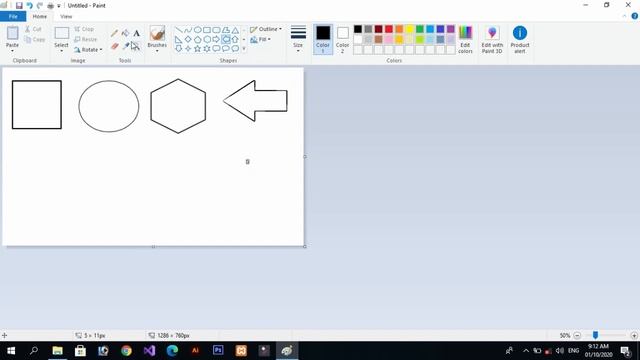The image size is (640, 360).
Task: Switch to the View tab
Action: click(x=66, y=16)
